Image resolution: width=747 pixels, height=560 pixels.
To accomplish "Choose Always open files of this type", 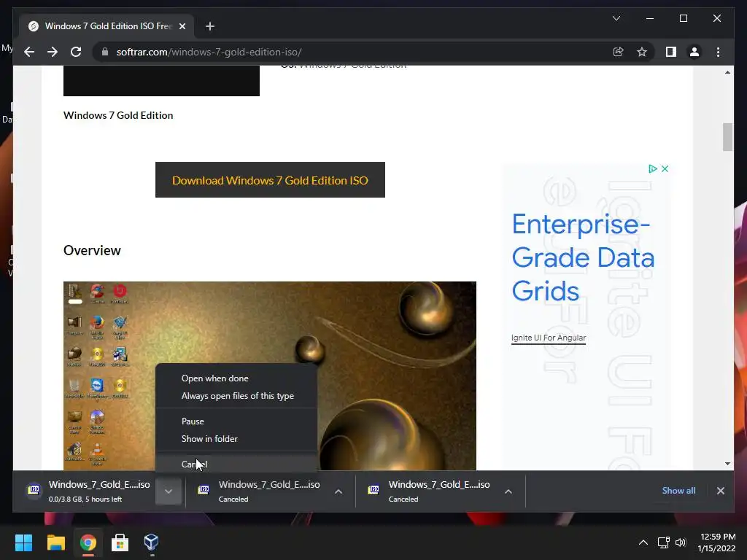I will click(x=236, y=396).
